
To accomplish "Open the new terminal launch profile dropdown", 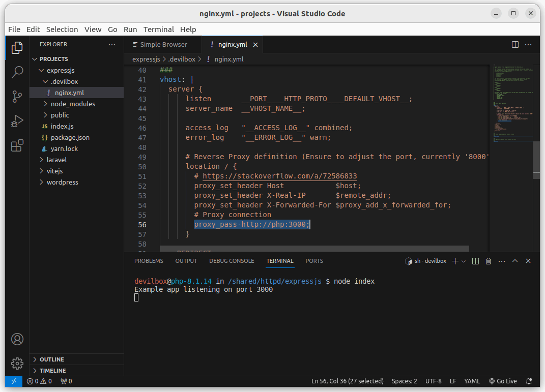I will (x=465, y=261).
